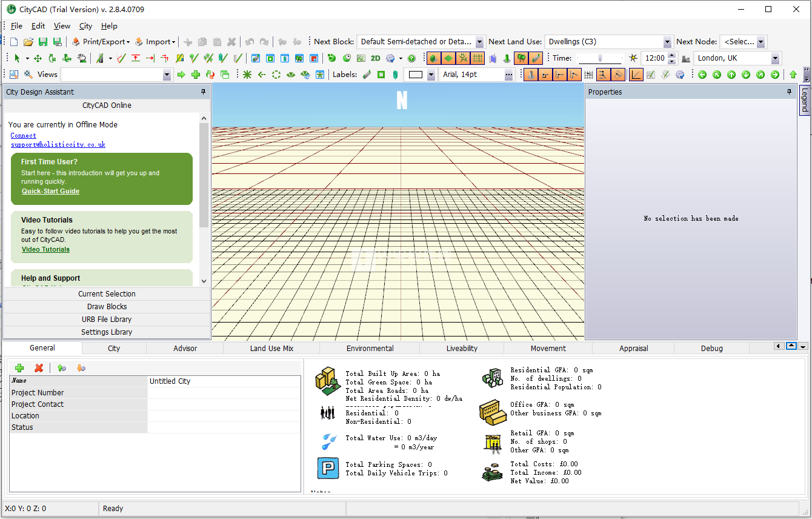
Task: Click the skyline icon beside London, UK
Action: 686,58
